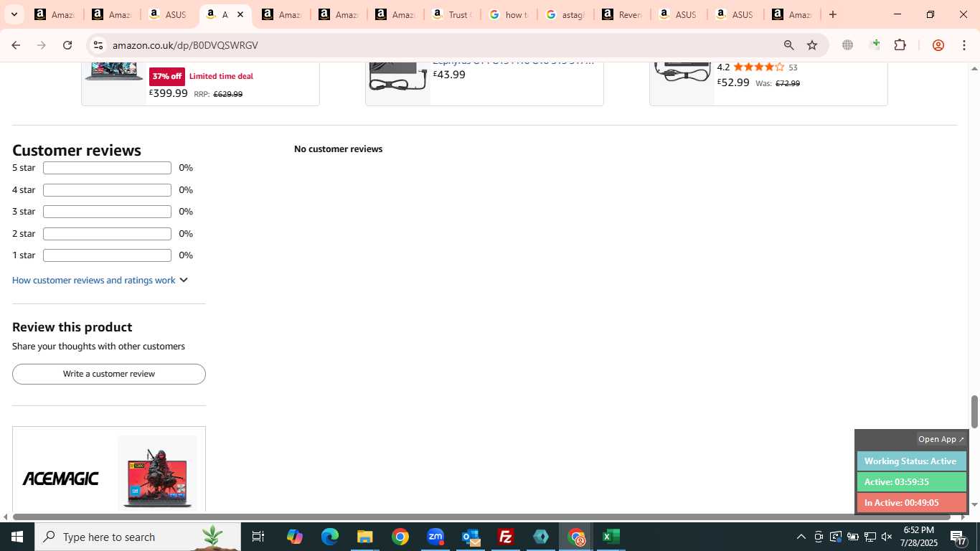Click 'Write a customer review' button

pos(109,374)
